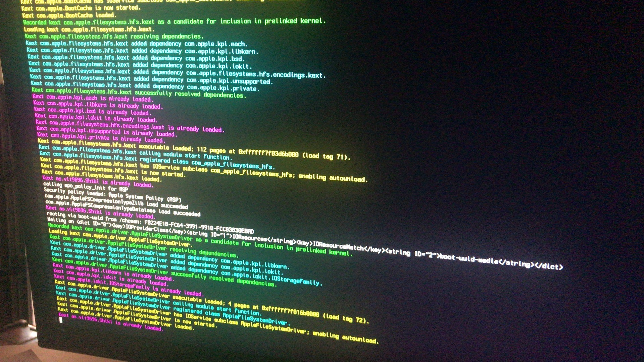The image size is (644, 362).
Task: Click the 'calling mpo_policy_init for ASP' line
Action: coord(86,186)
